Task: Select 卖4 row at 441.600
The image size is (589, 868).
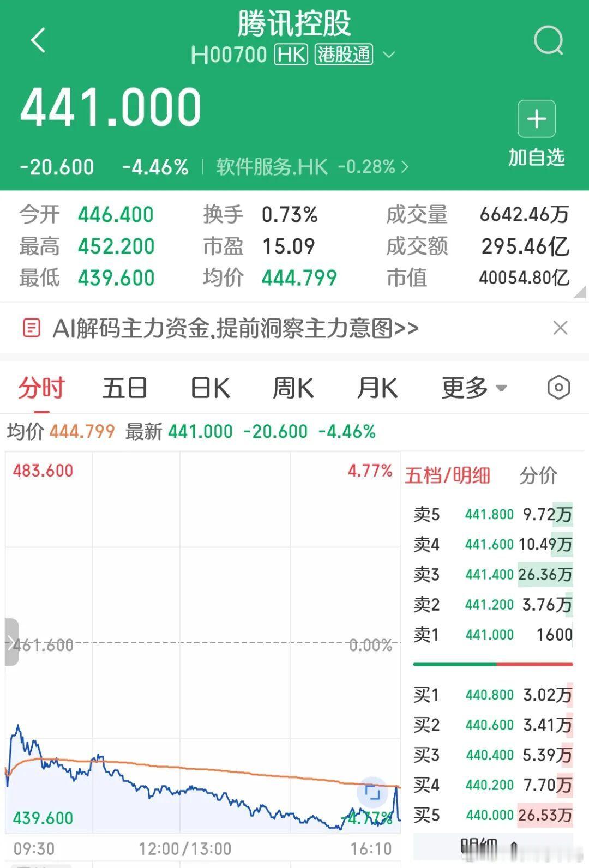Action: click(493, 544)
